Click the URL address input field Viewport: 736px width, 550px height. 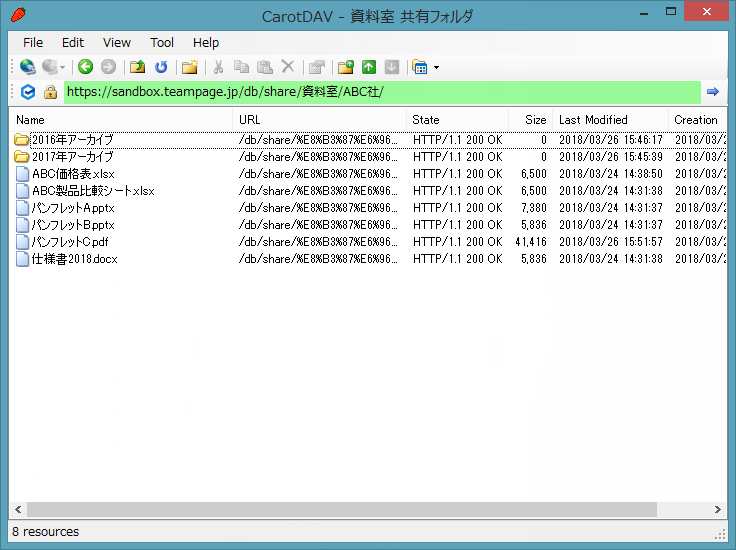coord(382,92)
